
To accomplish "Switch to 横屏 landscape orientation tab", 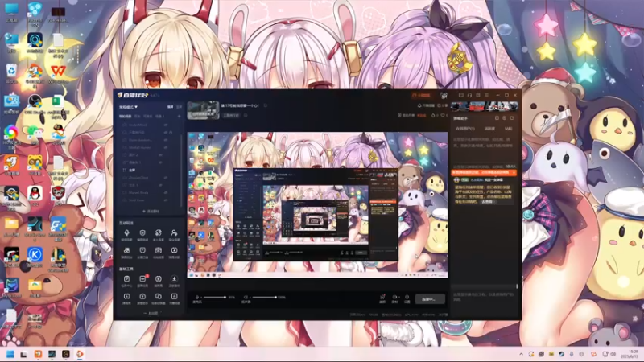I will point(170,107).
